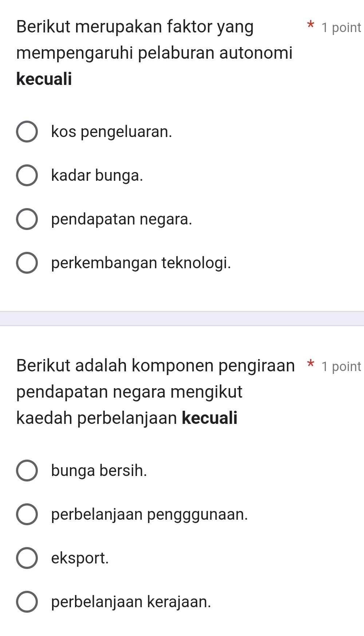The width and height of the screenshot is (364, 636).
Task: Click the 'perbelanjaan kerajaan.' option label text
Action: pyautogui.click(x=131, y=602)
